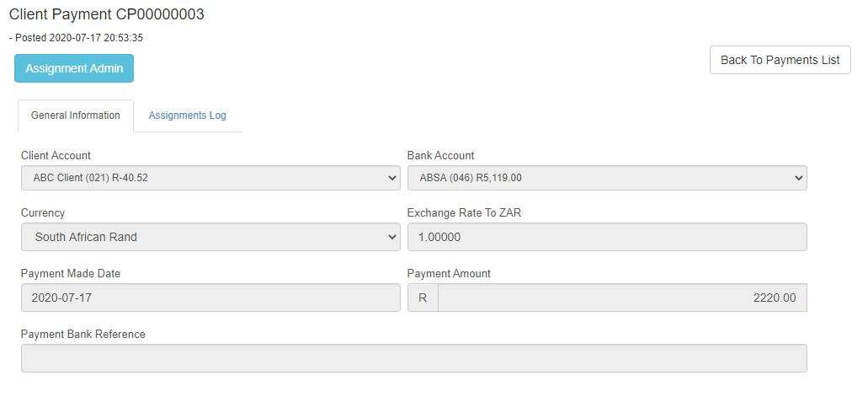868x397 pixels.
Task: Click the Assignment Admin button
Action: coord(74,68)
